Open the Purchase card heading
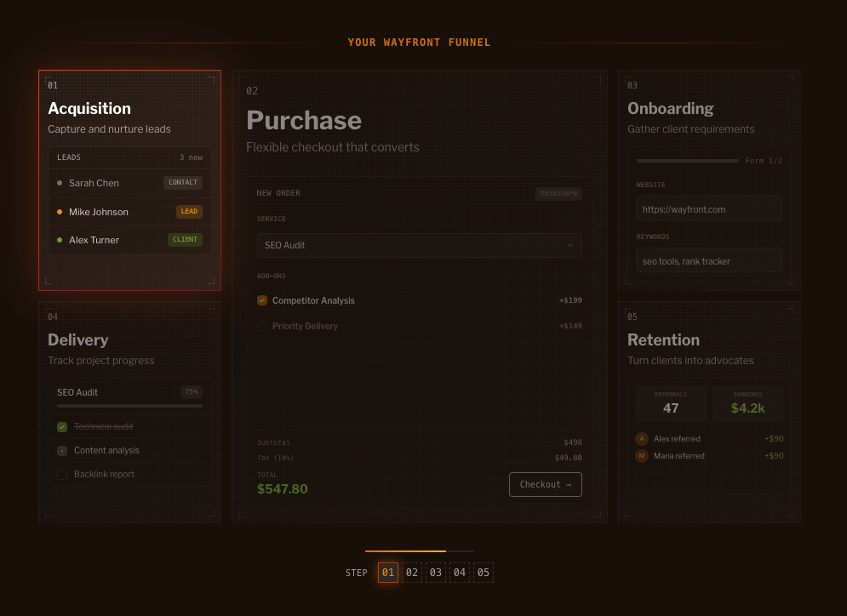The width and height of the screenshot is (847, 616). 304,121
